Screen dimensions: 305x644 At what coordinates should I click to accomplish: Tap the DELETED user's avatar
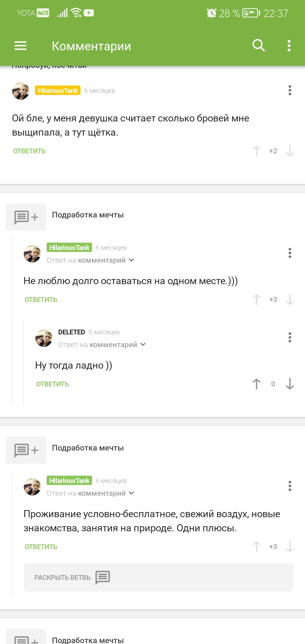(x=44, y=338)
